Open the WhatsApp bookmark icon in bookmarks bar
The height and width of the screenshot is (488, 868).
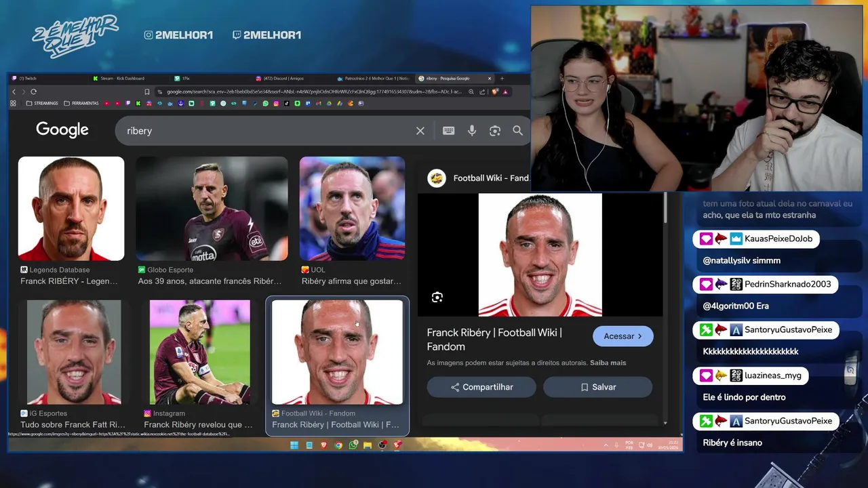[265, 103]
